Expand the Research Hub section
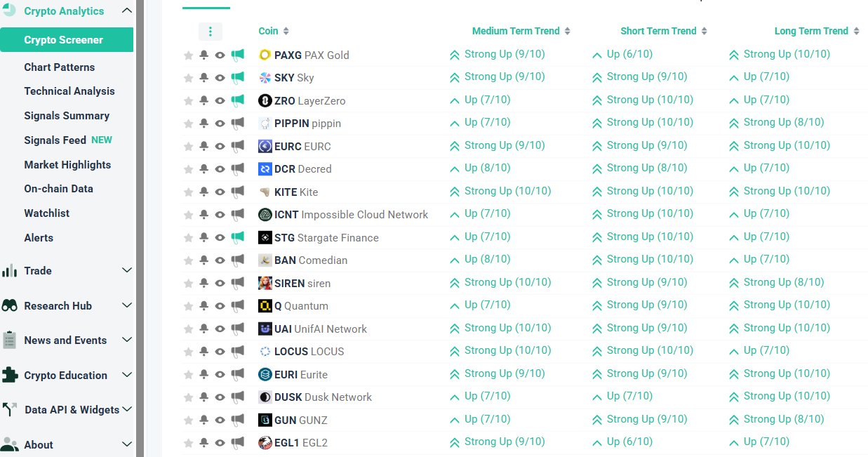Viewport: 868px width, 457px height. (127, 305)
